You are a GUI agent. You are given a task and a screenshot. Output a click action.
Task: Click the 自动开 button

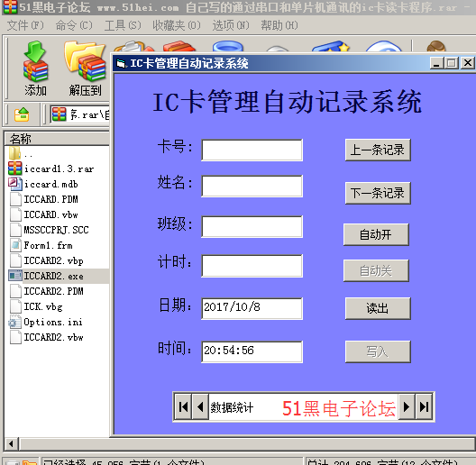click(x=376, y=234)
